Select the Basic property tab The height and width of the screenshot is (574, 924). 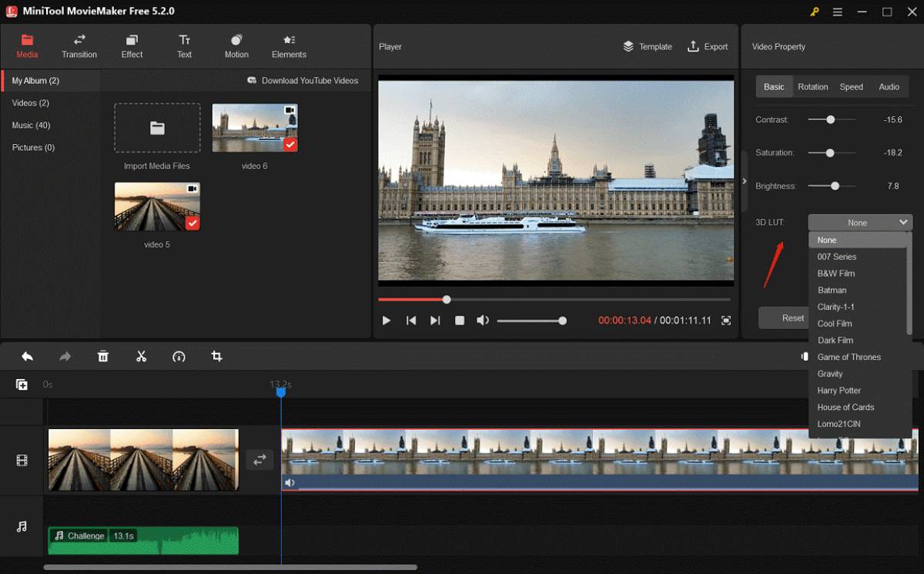pos(774,87)
